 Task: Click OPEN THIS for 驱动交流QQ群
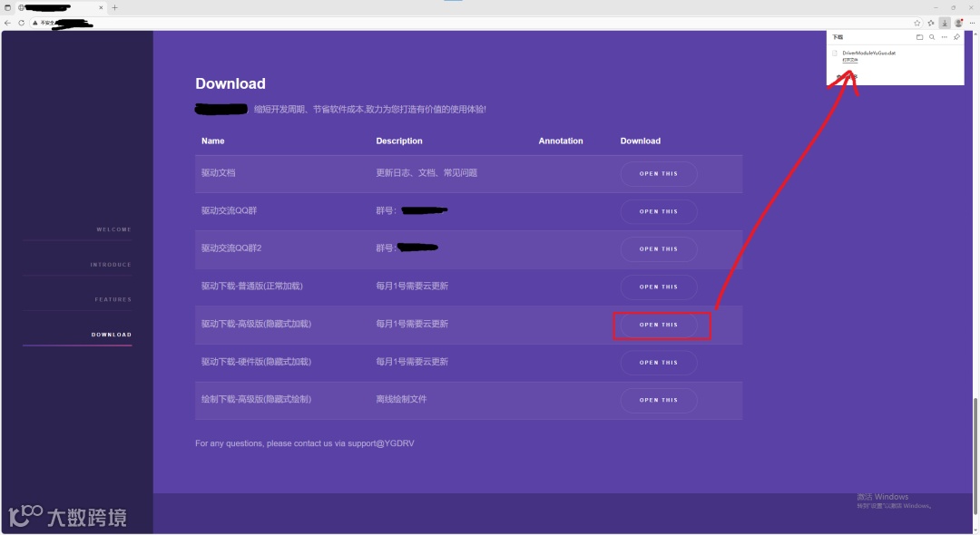(659, 211)
